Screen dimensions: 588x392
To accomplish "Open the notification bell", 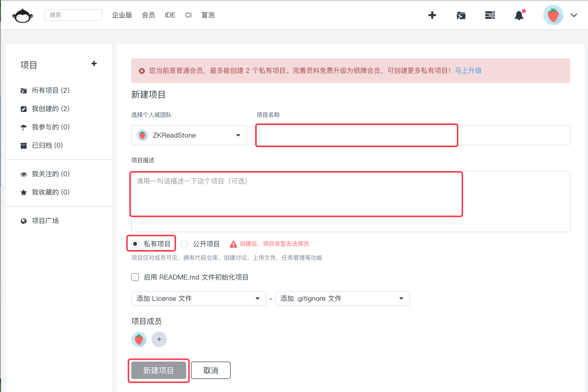I will pos(520,15).
